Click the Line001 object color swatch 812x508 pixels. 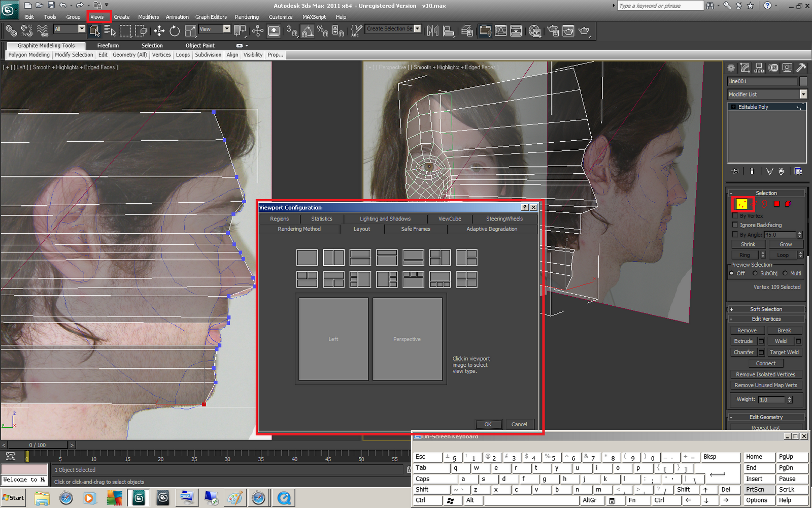[803, 81]
